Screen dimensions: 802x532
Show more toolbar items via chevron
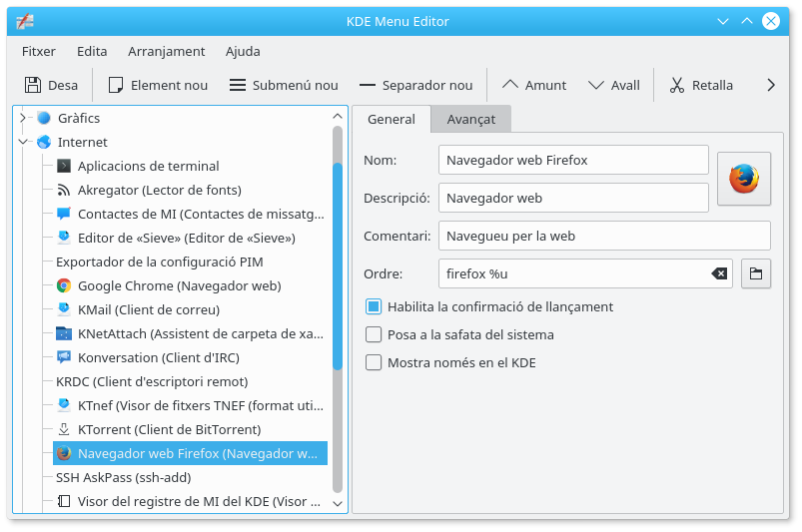(x=770, y=85)
